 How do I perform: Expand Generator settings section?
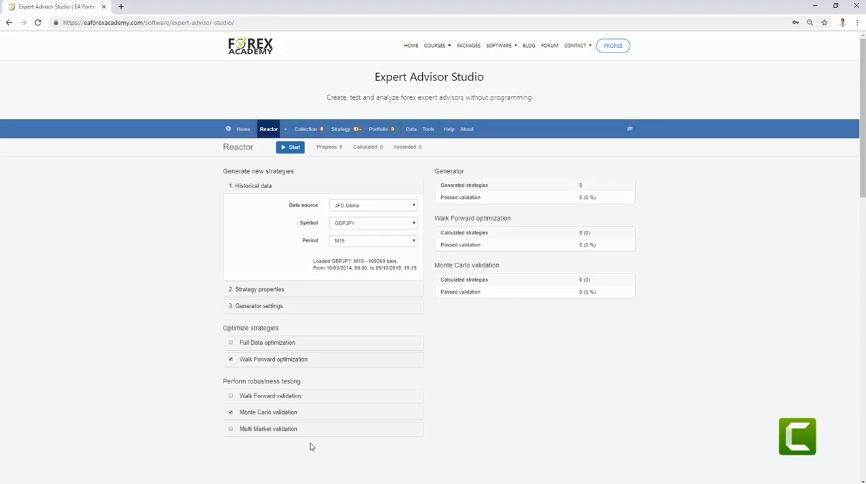tap(323, 306)
